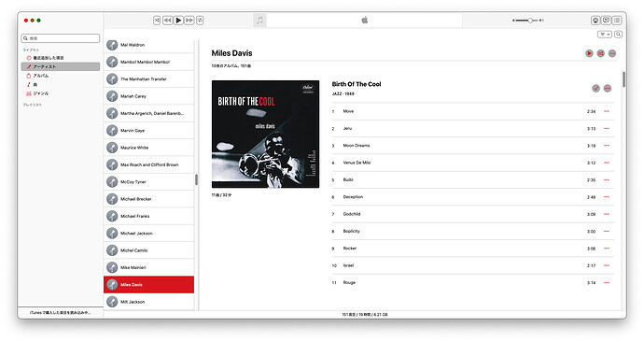Select 曲 (Songs) in the sidebar
Screen dimensions: 644x342
(61, 85)
